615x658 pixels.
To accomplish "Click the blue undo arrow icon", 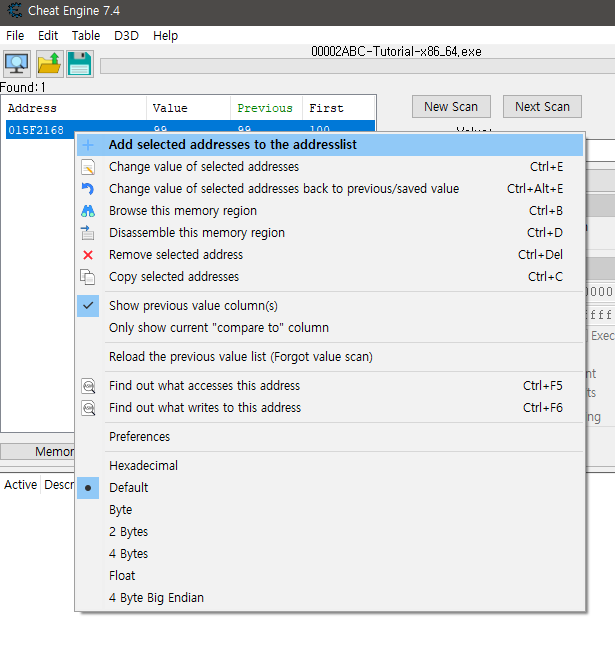I will (88, 189).
